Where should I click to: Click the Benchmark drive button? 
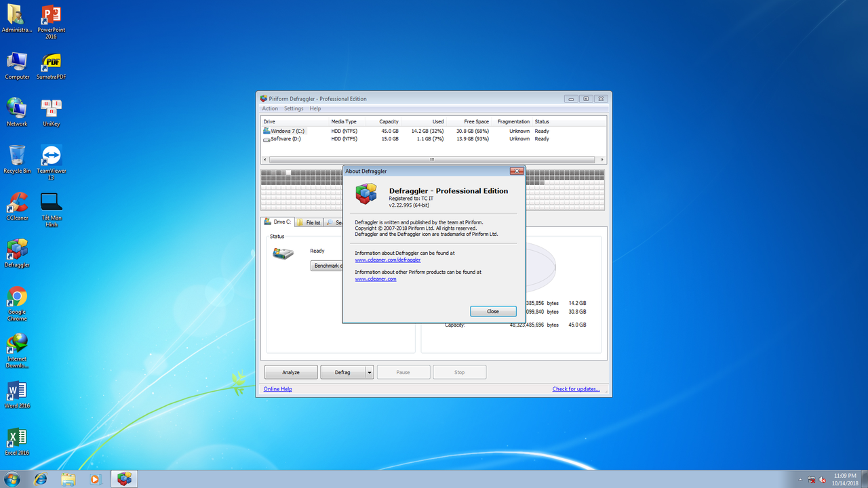pos(326,266)
